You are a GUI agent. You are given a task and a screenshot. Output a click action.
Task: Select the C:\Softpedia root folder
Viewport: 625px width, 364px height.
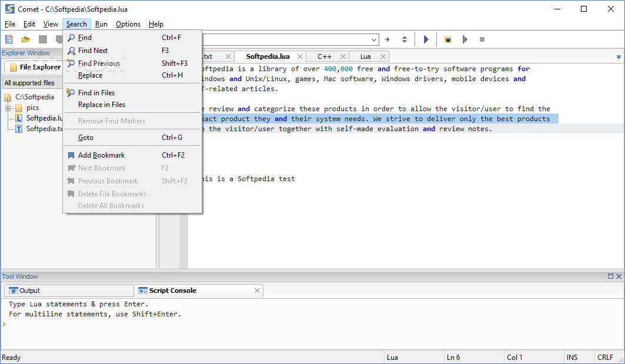pos(34,97)
